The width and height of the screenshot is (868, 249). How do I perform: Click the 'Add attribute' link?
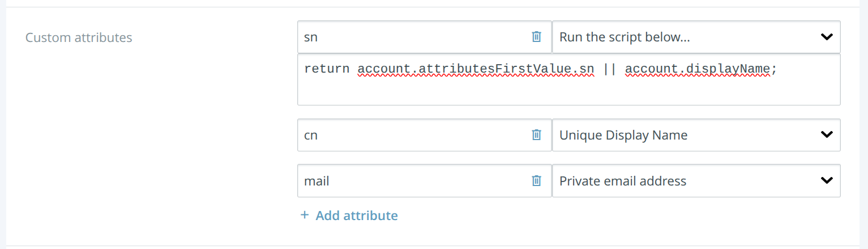point(357,216)
